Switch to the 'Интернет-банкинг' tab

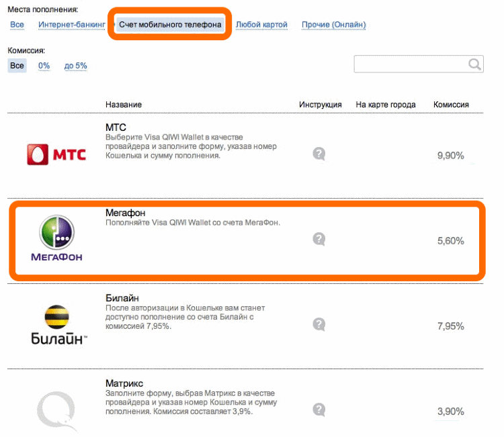[72, 25]
